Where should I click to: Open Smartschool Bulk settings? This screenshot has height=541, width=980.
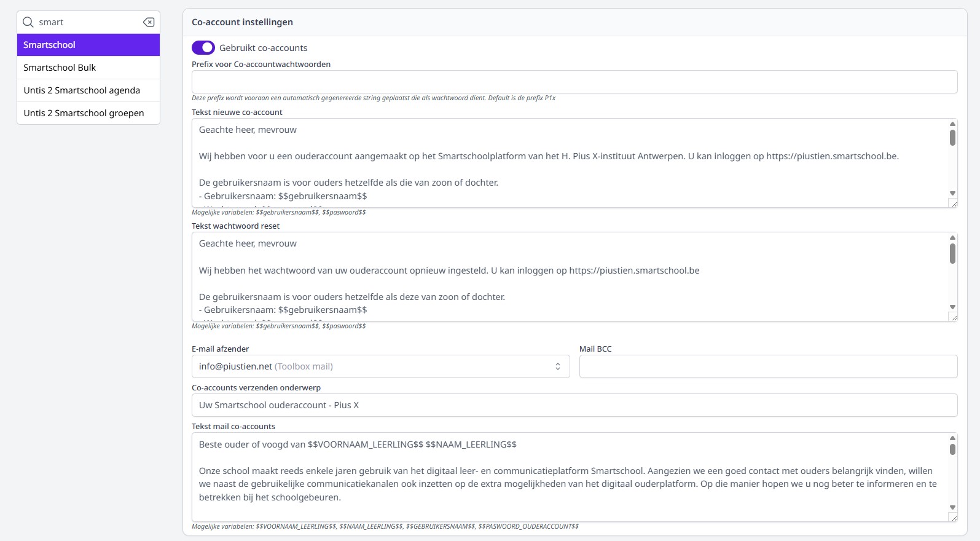88,68
